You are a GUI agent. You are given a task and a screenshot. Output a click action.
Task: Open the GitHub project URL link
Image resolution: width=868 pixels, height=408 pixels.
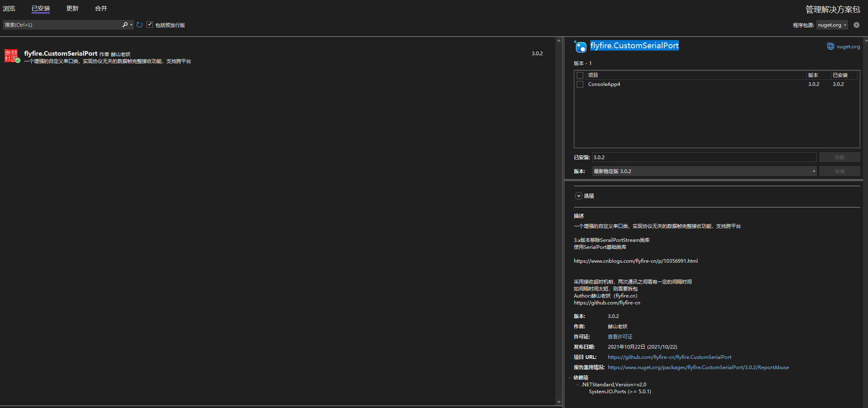tap(670, 357)
